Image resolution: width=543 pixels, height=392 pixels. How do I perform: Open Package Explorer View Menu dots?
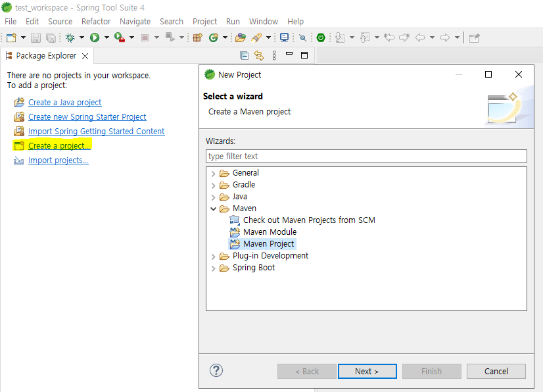[274, 55]
